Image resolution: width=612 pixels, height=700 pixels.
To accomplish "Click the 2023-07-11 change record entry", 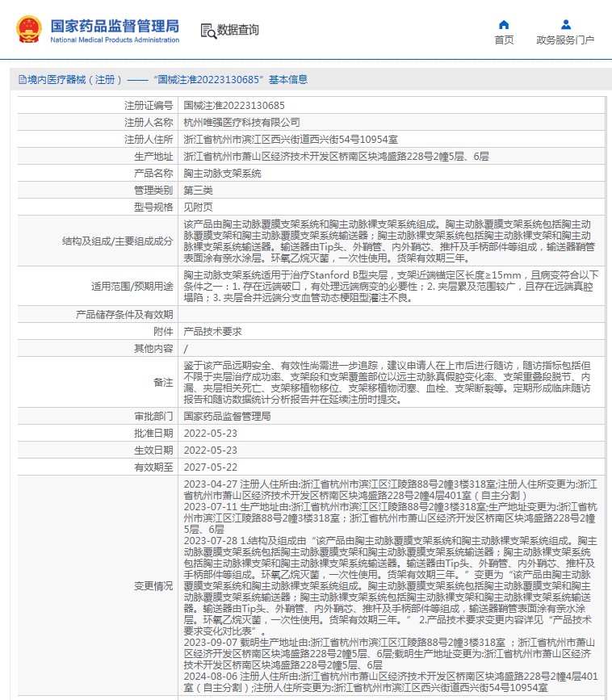I will [390, 518].
